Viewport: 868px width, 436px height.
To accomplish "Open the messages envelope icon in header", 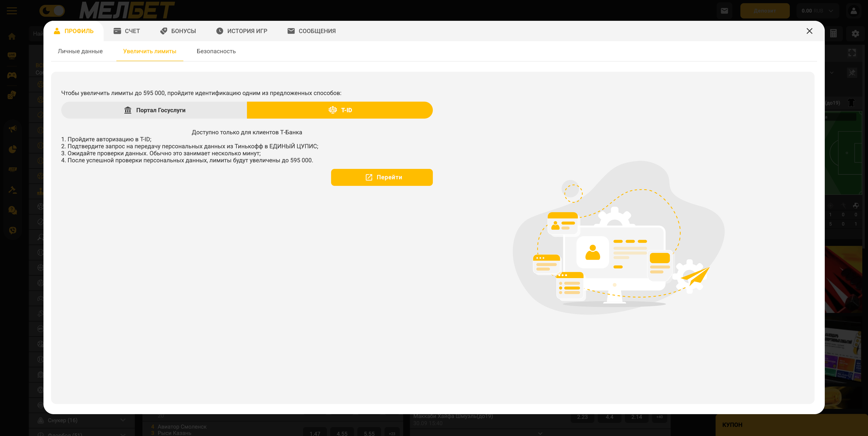I will 724,11.
